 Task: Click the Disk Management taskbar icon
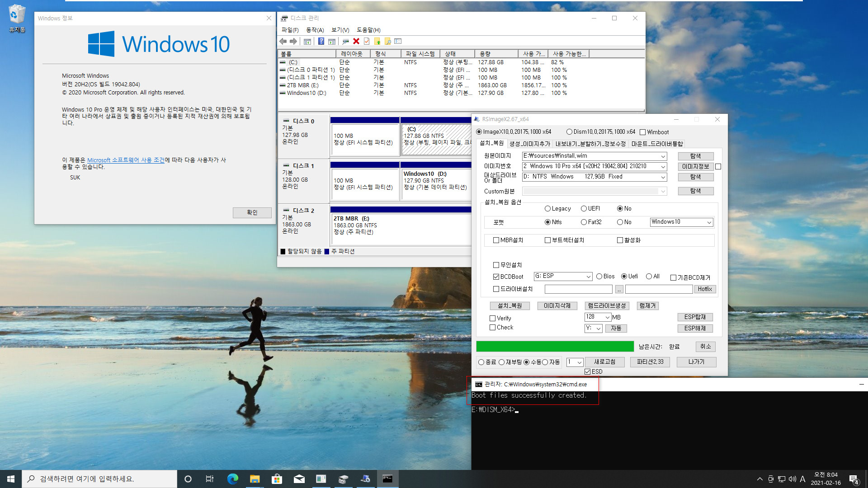(x=343, y=479)
